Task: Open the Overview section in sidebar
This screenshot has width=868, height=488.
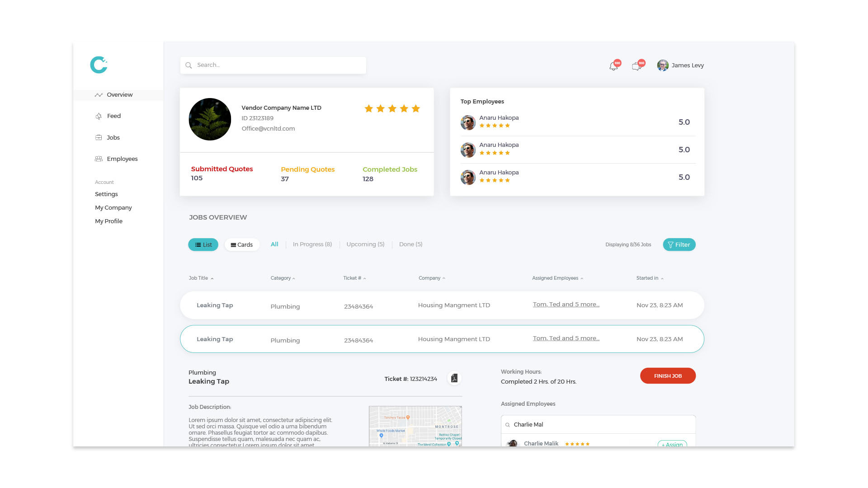Action: pyautogui.click(x=118, y=95)
